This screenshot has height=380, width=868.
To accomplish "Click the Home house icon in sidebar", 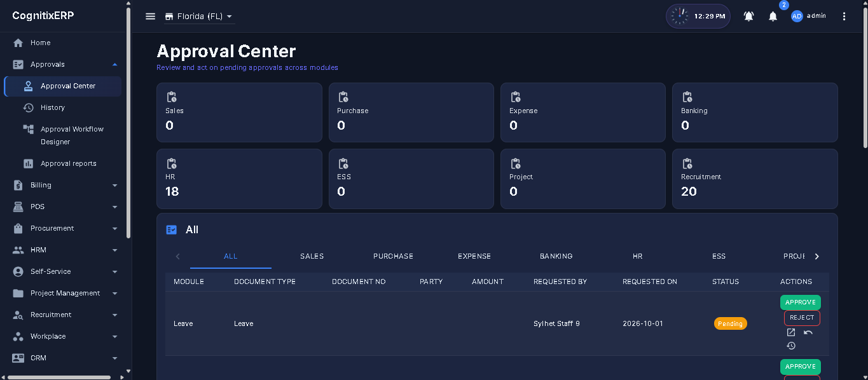I will click(x=18, y=43).
